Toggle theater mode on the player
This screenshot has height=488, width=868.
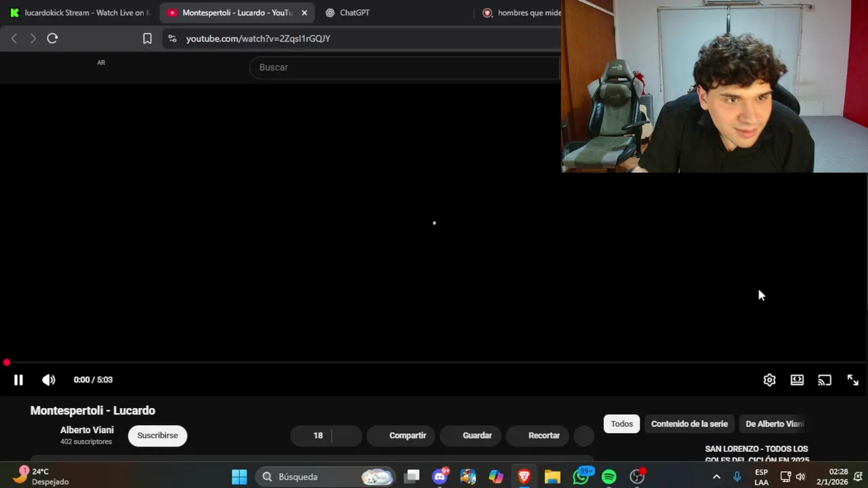(797, 380)
